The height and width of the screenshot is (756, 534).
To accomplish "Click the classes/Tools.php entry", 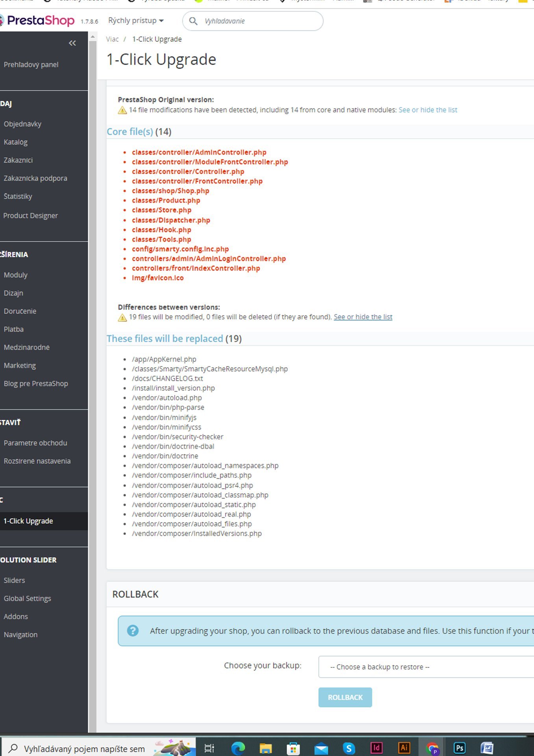I will coord(161,240).
